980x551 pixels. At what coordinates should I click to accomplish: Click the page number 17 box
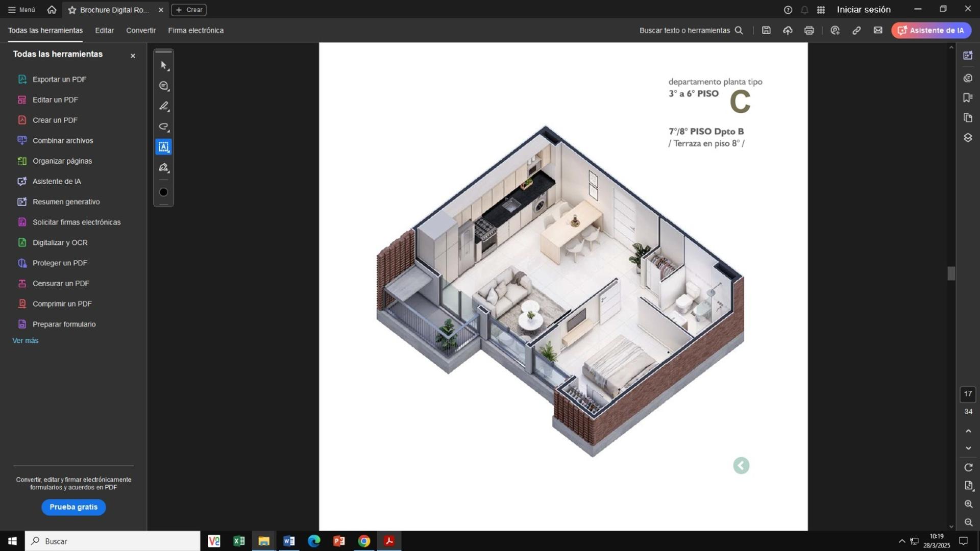pyautogui.click(x=968, y=394)
